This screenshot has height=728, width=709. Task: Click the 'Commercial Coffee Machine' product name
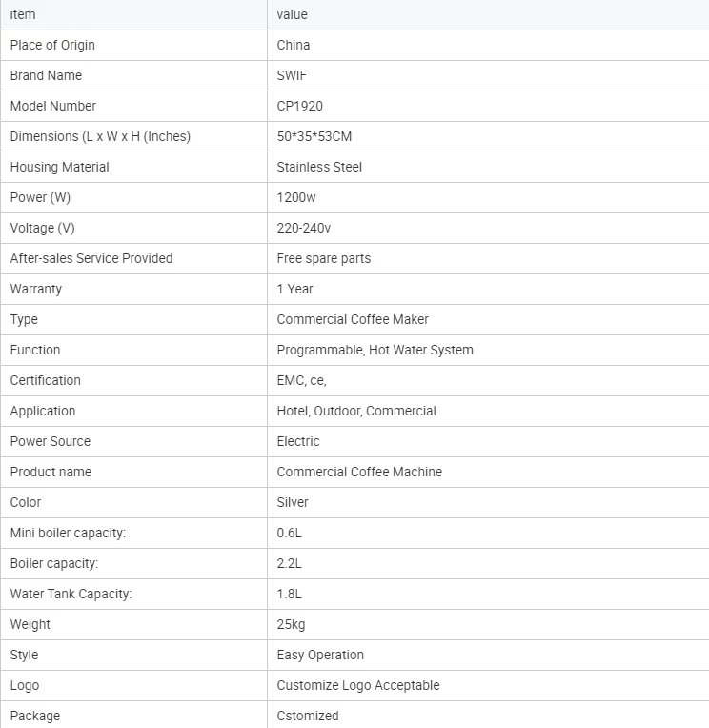click(x=359, y=472)
